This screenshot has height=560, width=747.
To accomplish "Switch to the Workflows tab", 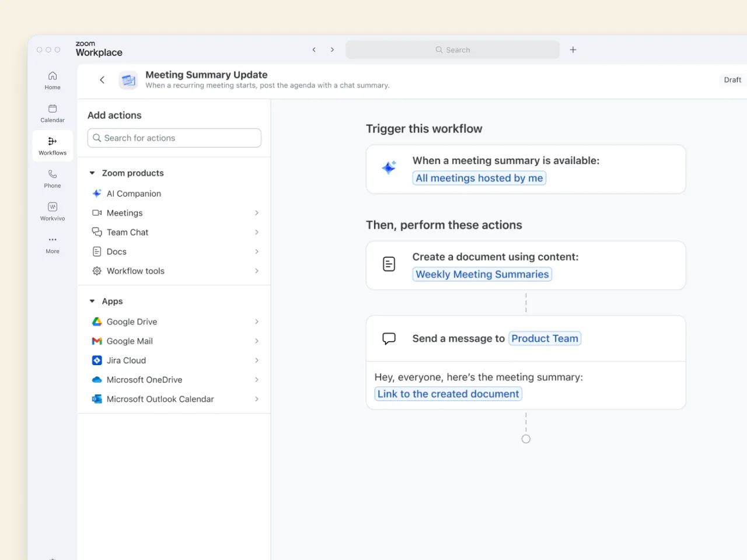I will coord(53,145).
